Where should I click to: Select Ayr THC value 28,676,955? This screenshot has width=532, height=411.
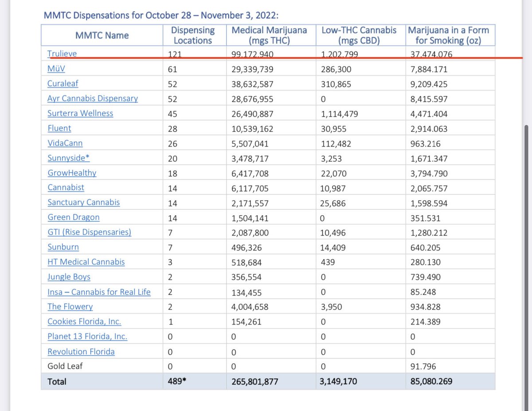pyautogui.click(x=253, y=99)
